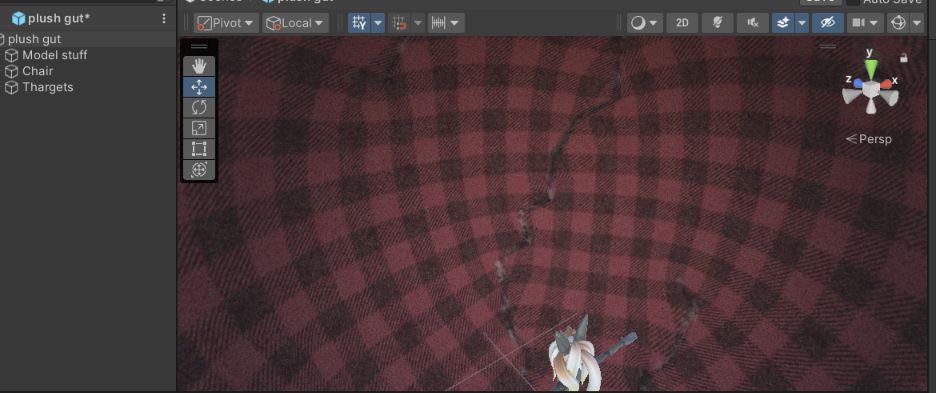Image resolution: width=936 pixels, height=393 pixels.
Task: Select the Rotate tool
Action: pos(199,108)
